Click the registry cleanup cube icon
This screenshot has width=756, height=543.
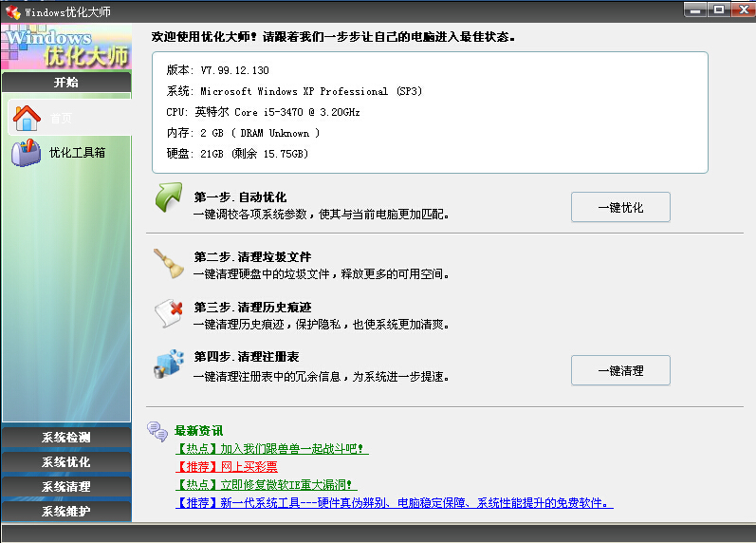pyautogui.click(x=169, y=364)
